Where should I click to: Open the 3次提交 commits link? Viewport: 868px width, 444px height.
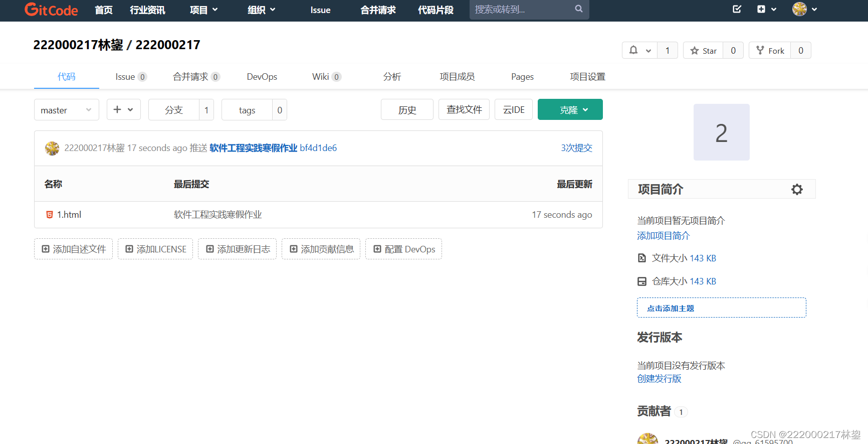tap(576, 148)
